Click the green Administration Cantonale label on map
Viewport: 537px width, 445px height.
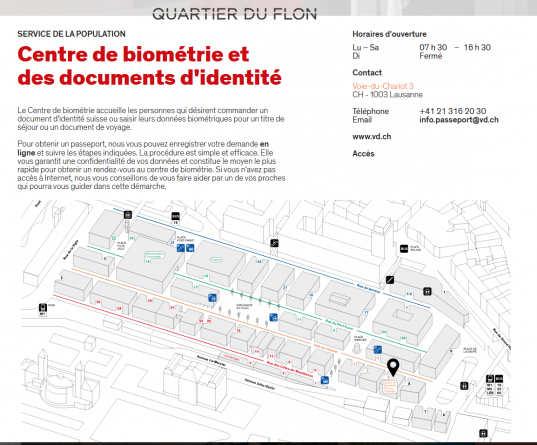154,255
